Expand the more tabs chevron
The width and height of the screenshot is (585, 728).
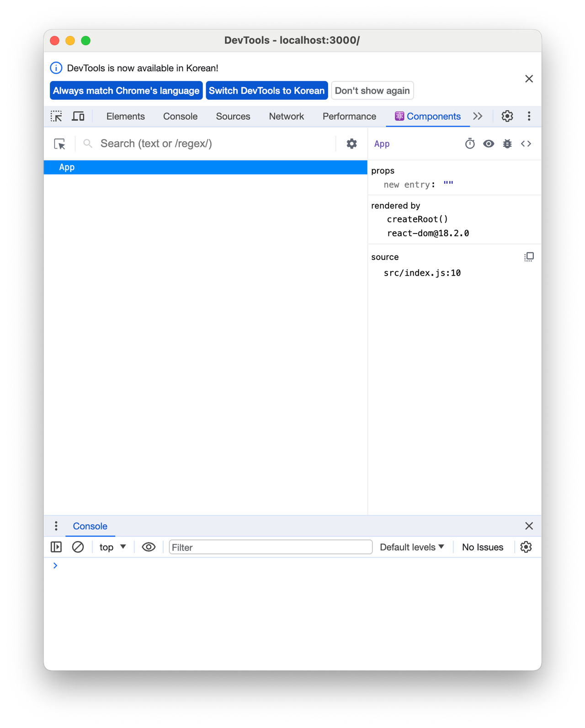(478, 116)
